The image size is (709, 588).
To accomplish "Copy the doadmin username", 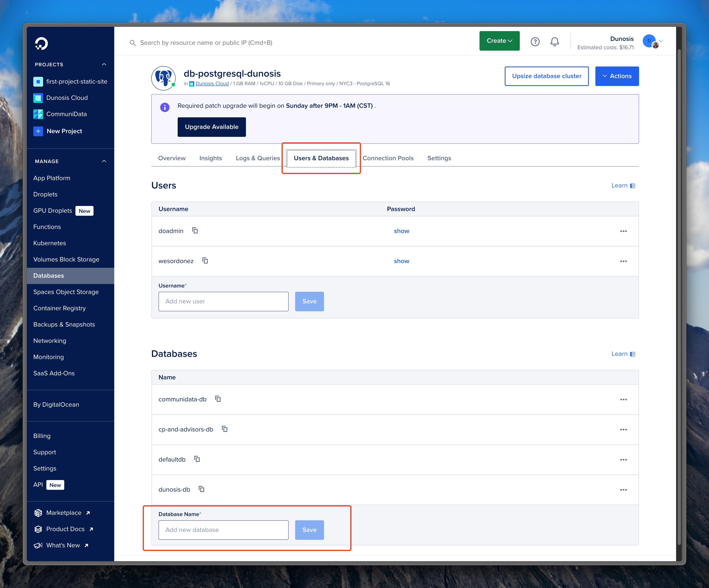I will point(195,231).
